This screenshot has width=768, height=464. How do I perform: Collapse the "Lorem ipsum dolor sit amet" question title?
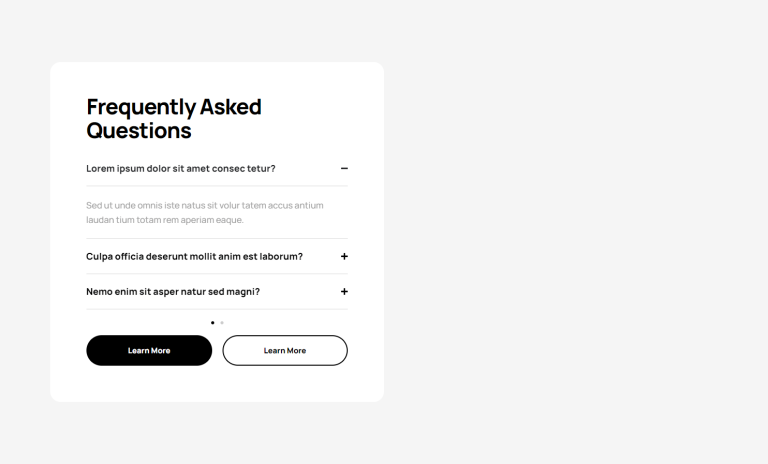[181, 169]
